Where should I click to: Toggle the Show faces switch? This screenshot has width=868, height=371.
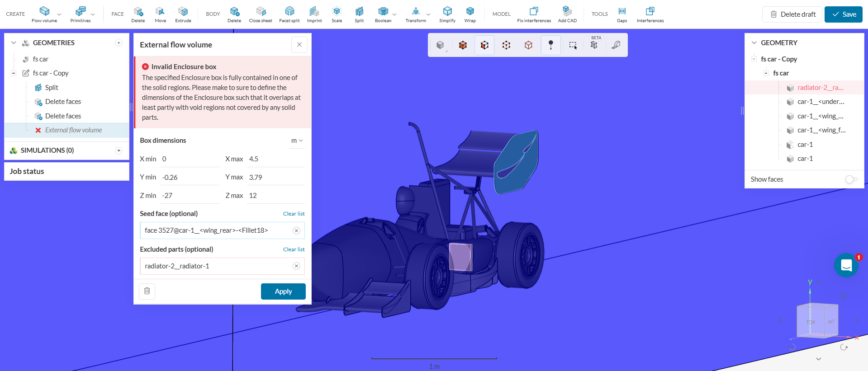point(851,179)
